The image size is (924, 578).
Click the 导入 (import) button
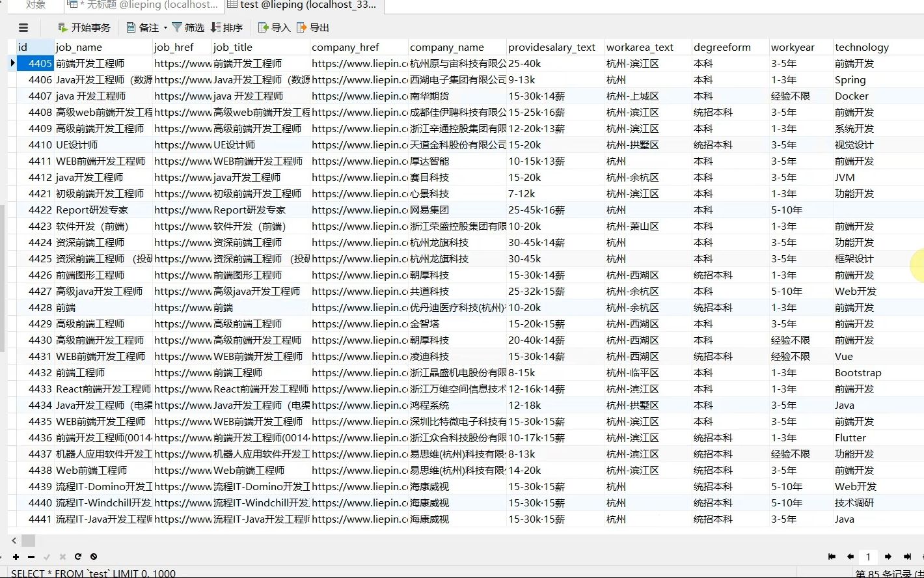[274, 27]
